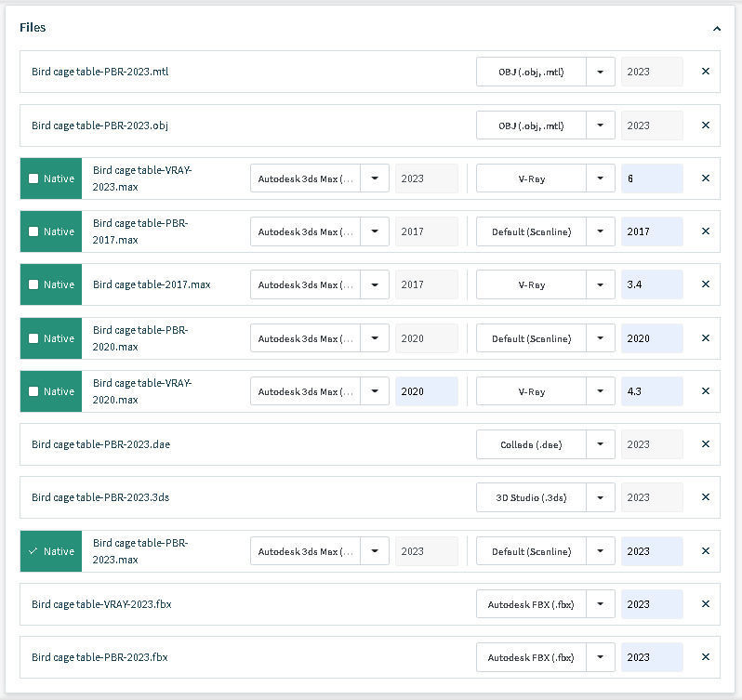This screenshot has height=700, width=742.
Task: Click the version field showing 4.3
Action: [x=652, y=391]
